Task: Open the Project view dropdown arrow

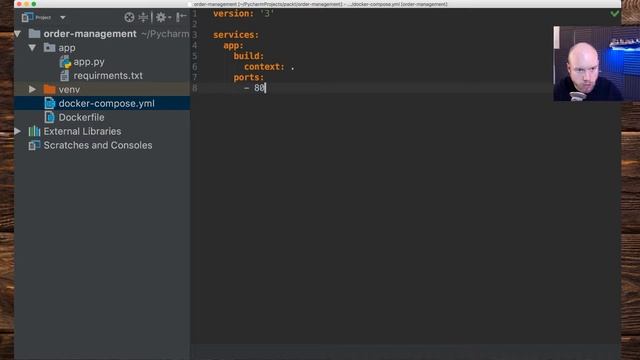Action: 62,18
